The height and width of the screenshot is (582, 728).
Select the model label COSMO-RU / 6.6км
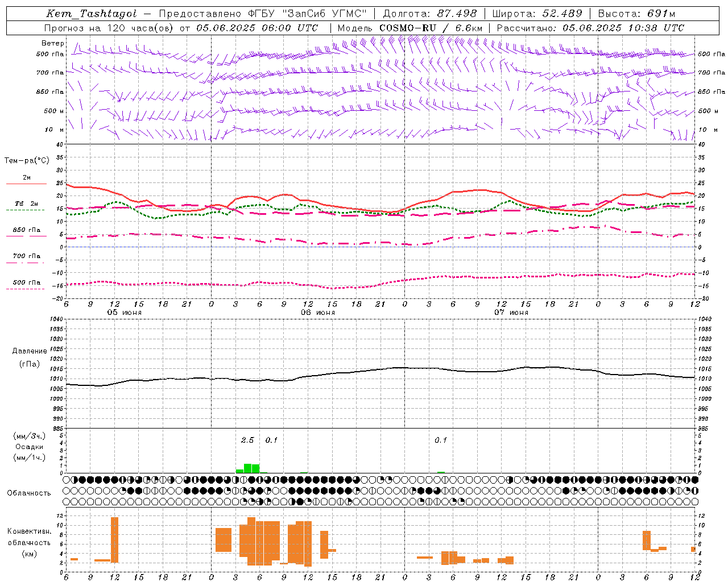(431, 28)
